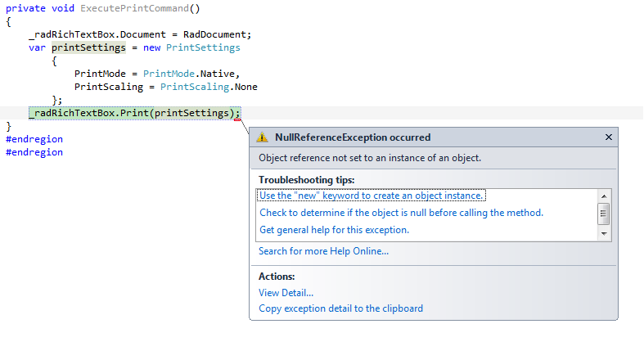This screenshot has height=342, width=644.
Task: Open View Detail... action
Action: click(286, 292)
